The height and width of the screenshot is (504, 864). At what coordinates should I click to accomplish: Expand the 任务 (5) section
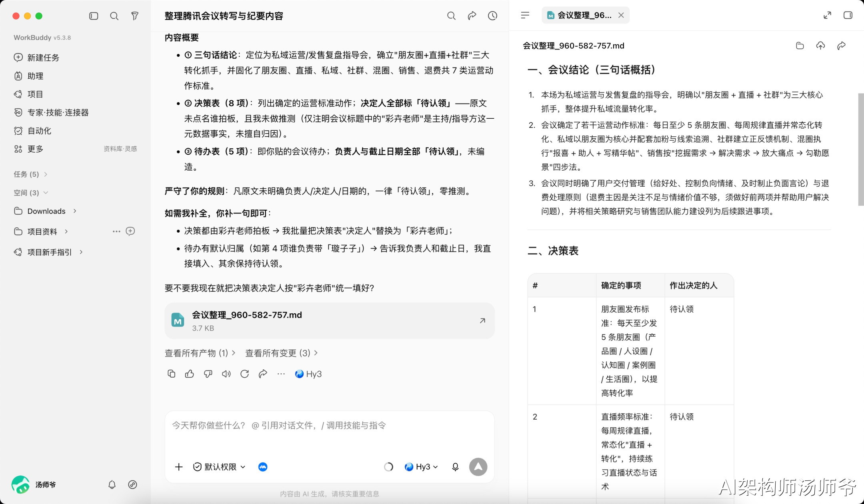[31, 174]
